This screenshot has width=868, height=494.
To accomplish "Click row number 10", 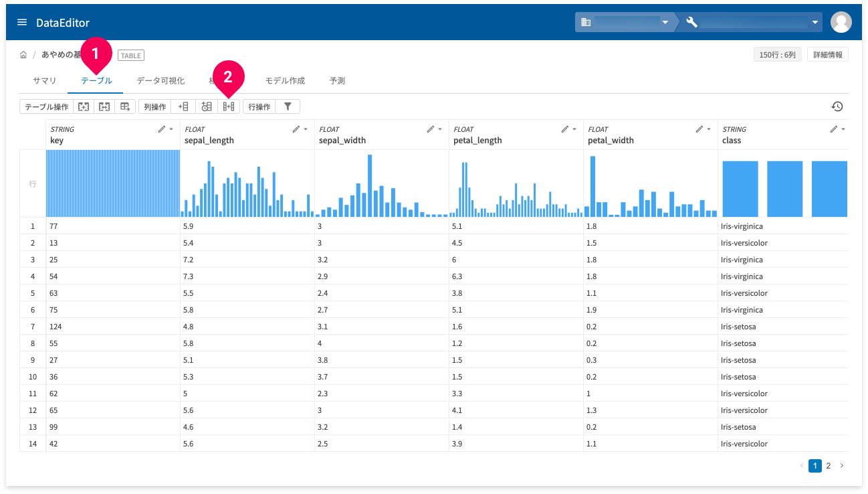I will (x=33, y=377).
